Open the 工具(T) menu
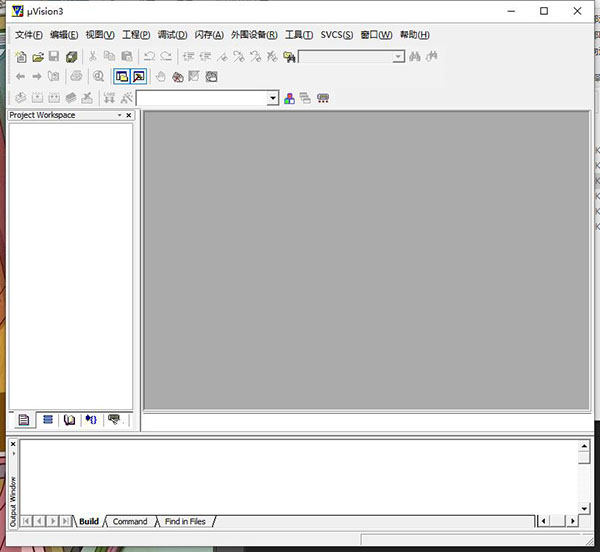Image resolution: width=600 pixels, height=552 pixels. [x=299, y=35]
